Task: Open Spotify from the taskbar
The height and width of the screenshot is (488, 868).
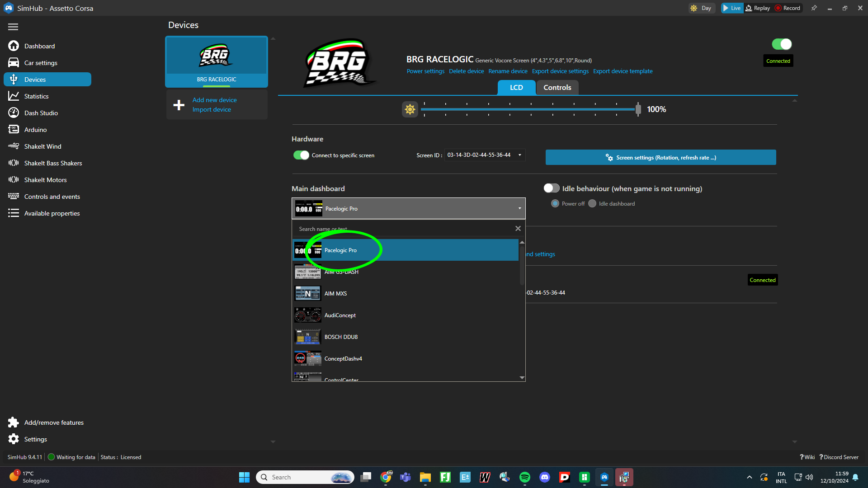Action: (525, 477)
